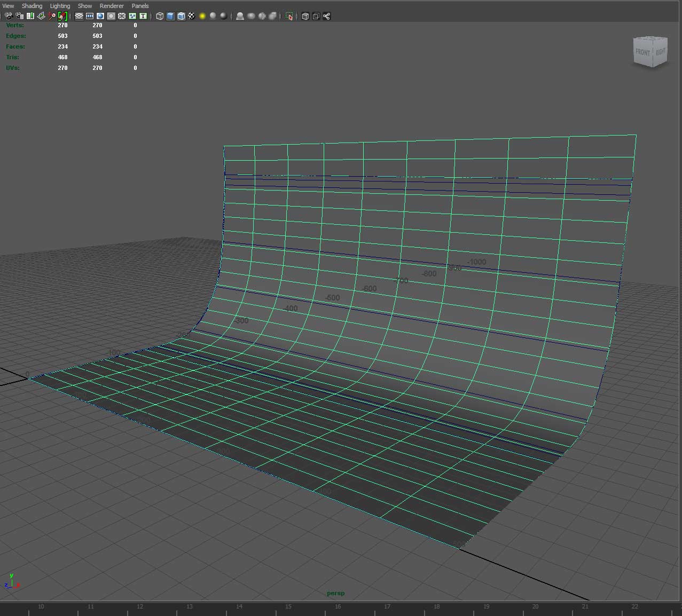
Task: Click the FRONT face of the ViewCube
Action: 643,53
